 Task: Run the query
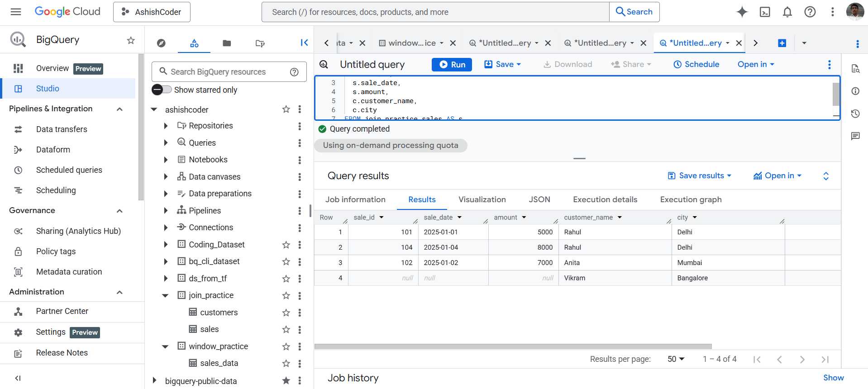coord(452,65)
